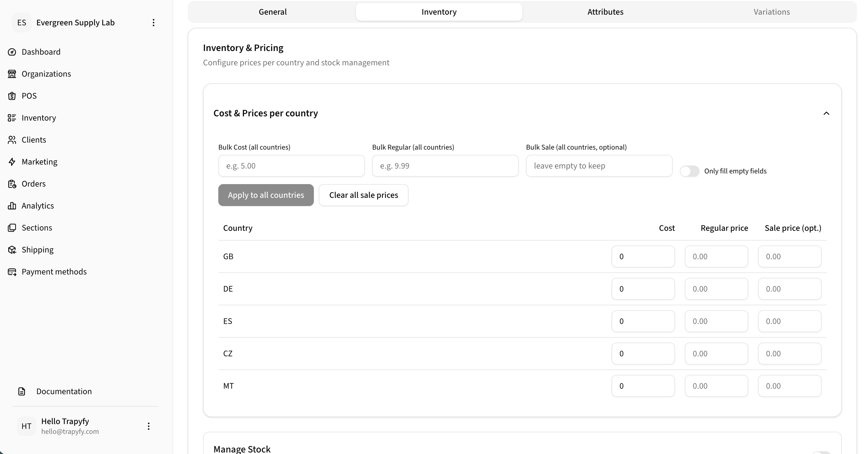
Task: Open Shipping page from sidebar
Action: click(38, 250)
